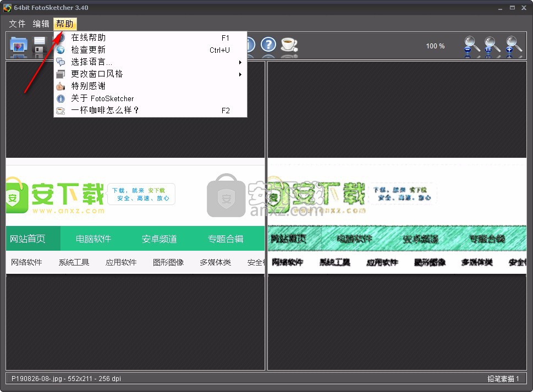Click the partly hidden blue info toolbar icon
The height and width of the screenshot is (392, 533).
coord(251,45)
